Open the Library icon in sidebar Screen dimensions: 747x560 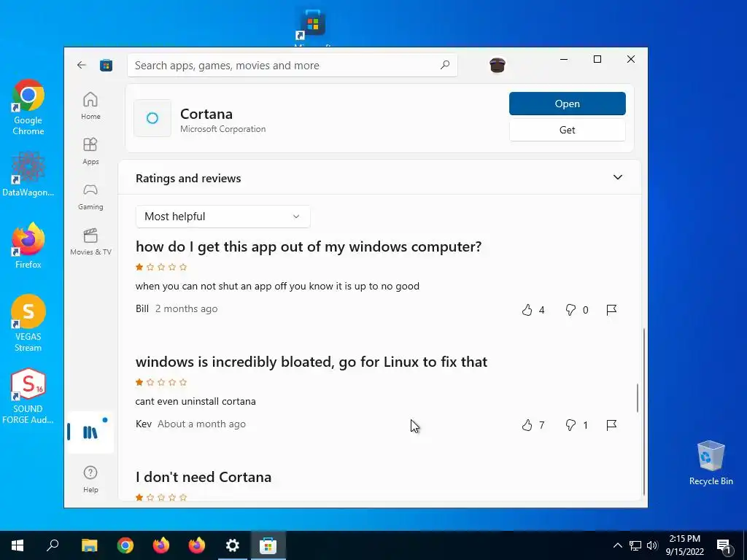pyautogui.click(x=90, y=432)
